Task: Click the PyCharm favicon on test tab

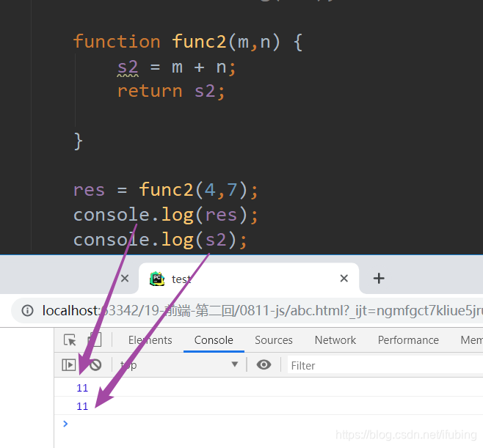Action: coord(157,279)
